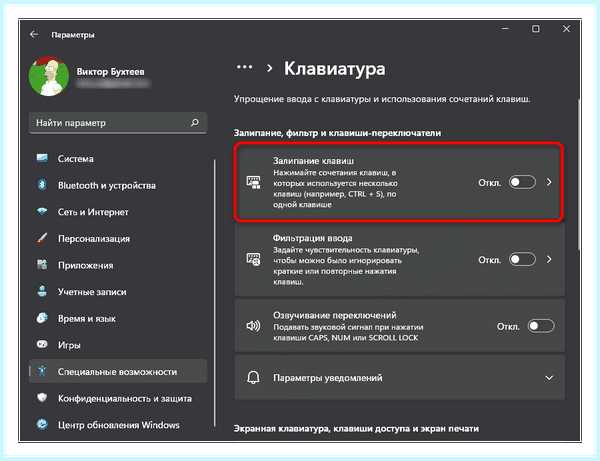Viewport: 600px width, 461px height.
Task: Click the user avatar picture
Action: point(49,76)
